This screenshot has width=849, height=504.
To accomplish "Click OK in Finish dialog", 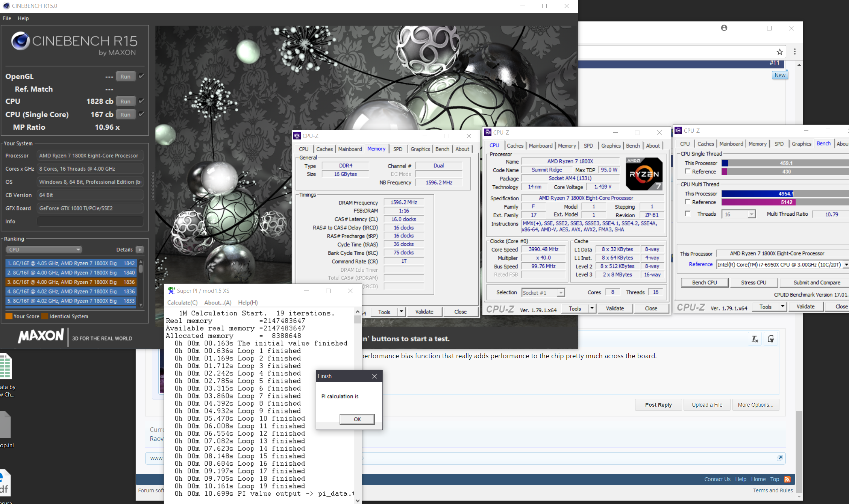I will coord(357,419).
